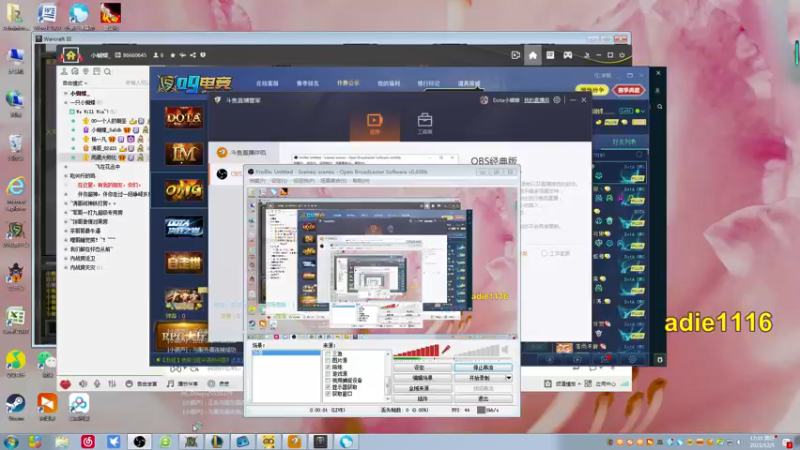Click League of Legends icon in taskbar

click(217, 441)
